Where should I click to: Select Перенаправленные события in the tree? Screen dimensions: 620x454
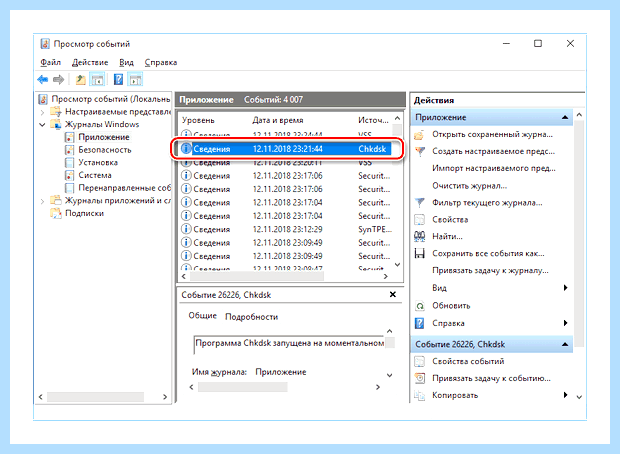(125, 188)
